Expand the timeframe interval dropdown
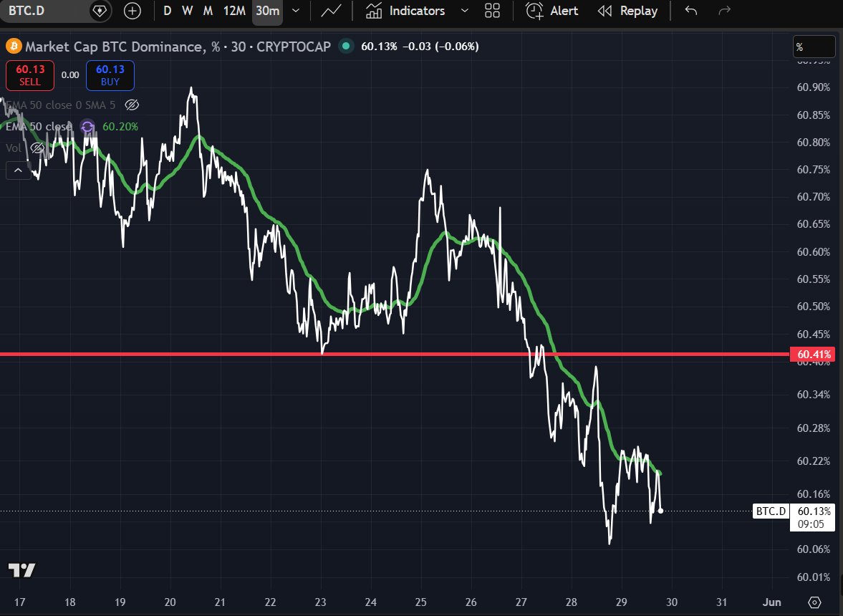Viewport: 843px width, 616px height. 296,11
